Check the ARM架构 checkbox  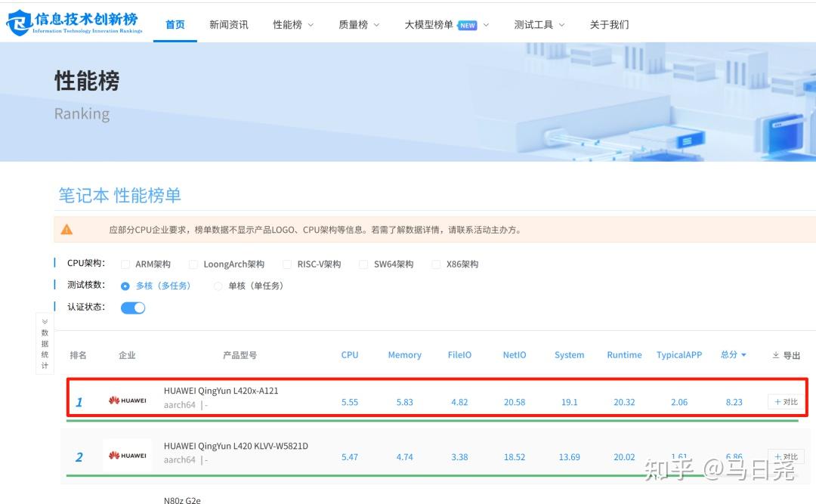[125, 264]
